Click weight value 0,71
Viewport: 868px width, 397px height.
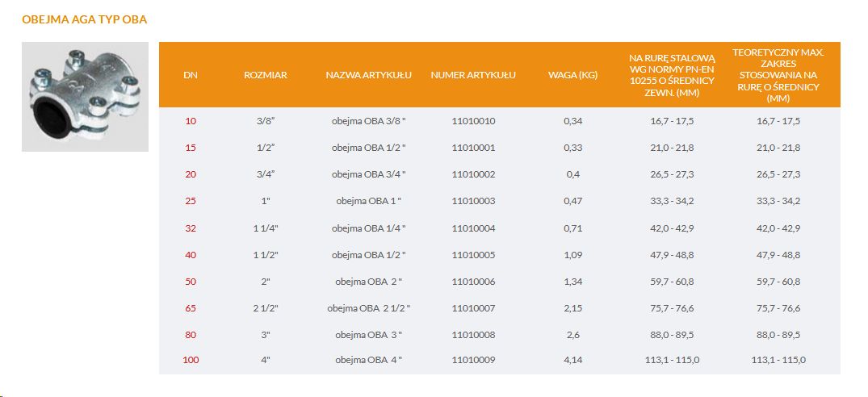click(573, 228)
